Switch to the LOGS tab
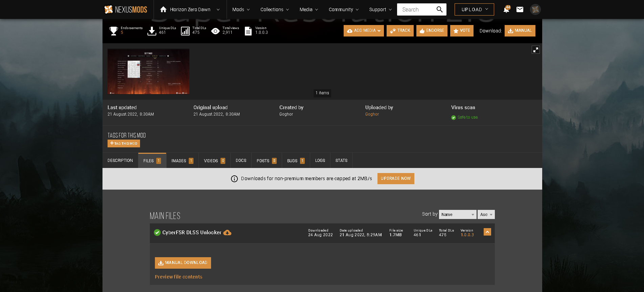 320,161
